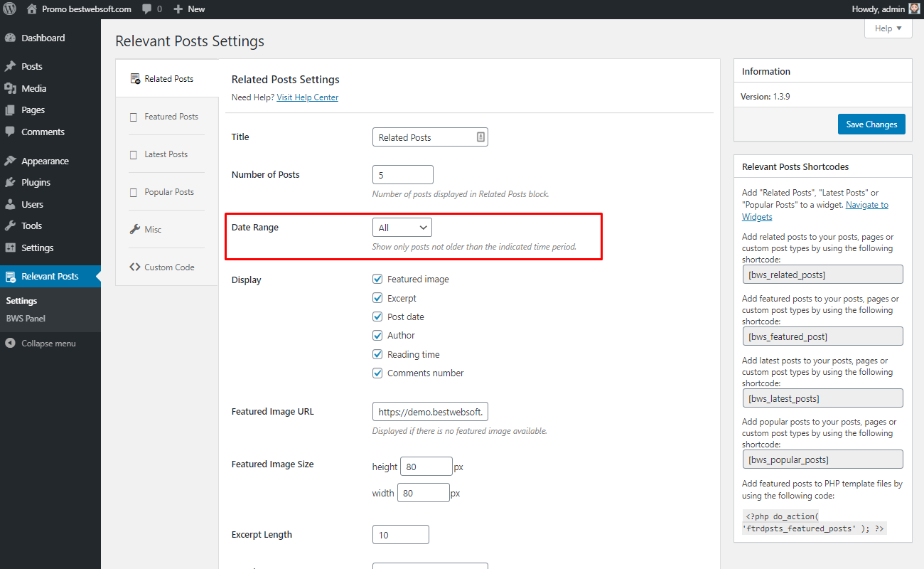Click the home icon beside Promo bestwebsoft.com
Viewport: 924px width, 569px height.
[x=32, y=9]
